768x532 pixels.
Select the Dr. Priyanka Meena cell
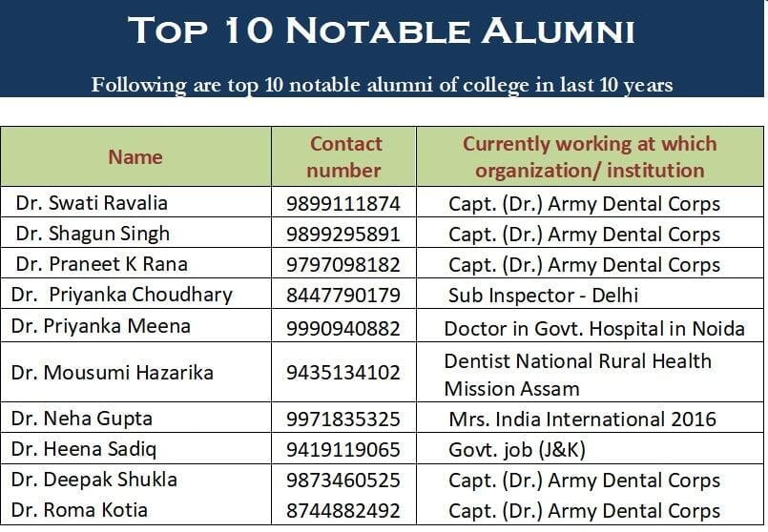[135, 325]
